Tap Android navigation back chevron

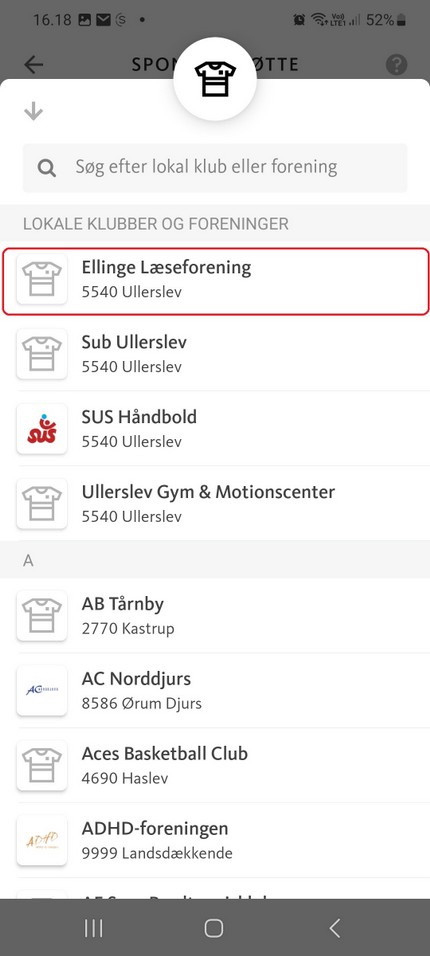pos(334,928)
